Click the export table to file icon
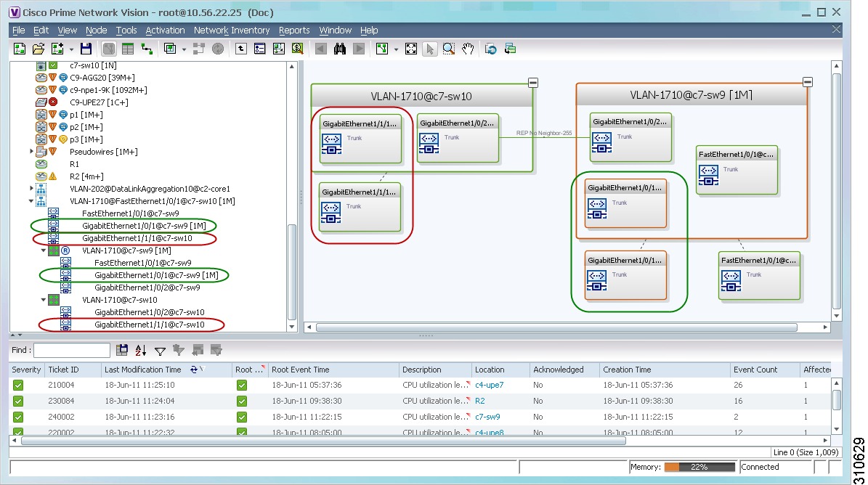Screen dimensions: 868x485 [122, 350]
